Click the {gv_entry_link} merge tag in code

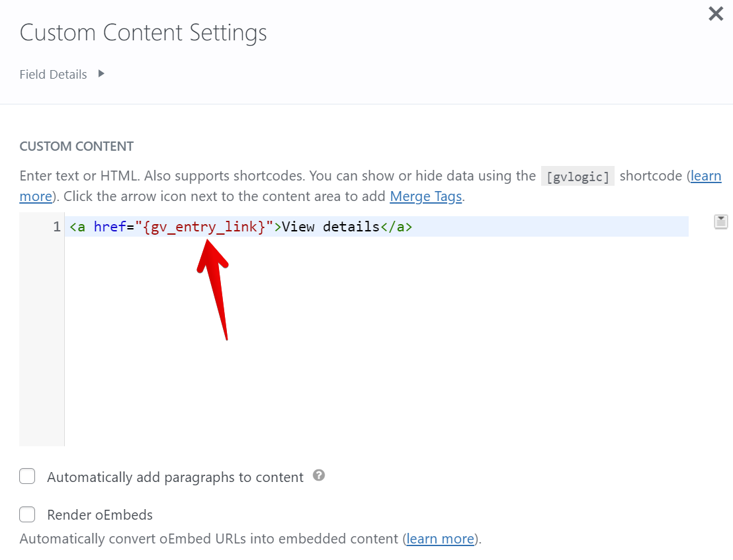coord(204,227)
